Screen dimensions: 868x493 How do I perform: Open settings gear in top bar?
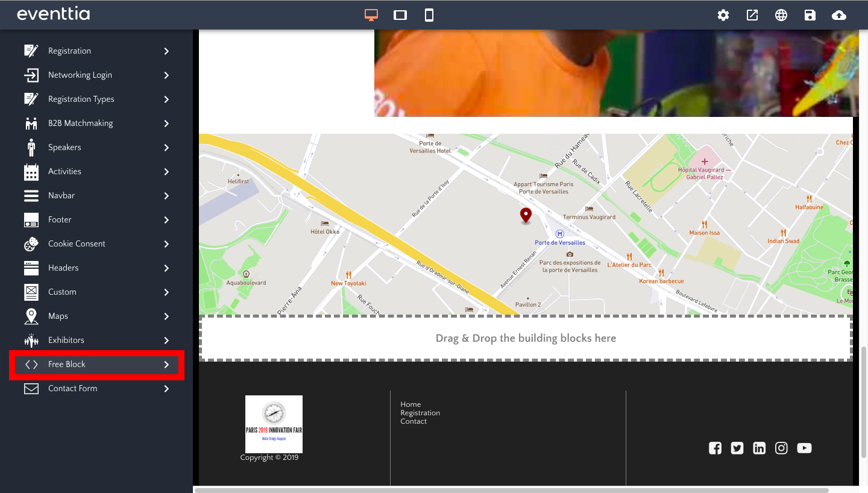pos(723,15)
